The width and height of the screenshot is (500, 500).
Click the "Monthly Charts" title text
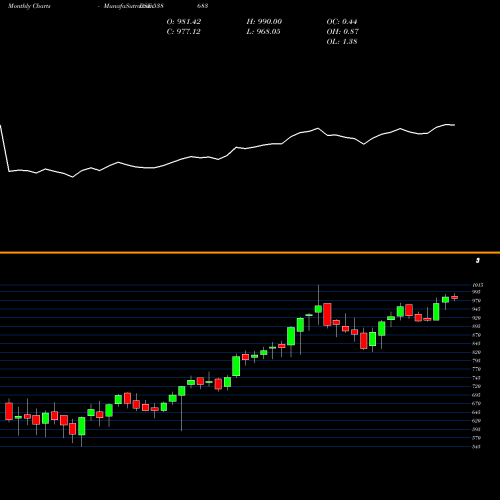pyautogui.click(x=29, y=6)
